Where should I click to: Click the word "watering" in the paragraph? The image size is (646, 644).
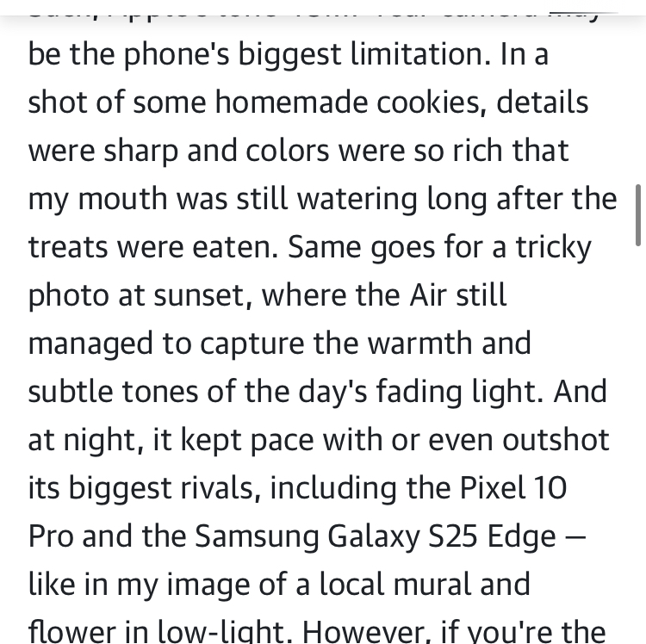click(x=357, y=201)
